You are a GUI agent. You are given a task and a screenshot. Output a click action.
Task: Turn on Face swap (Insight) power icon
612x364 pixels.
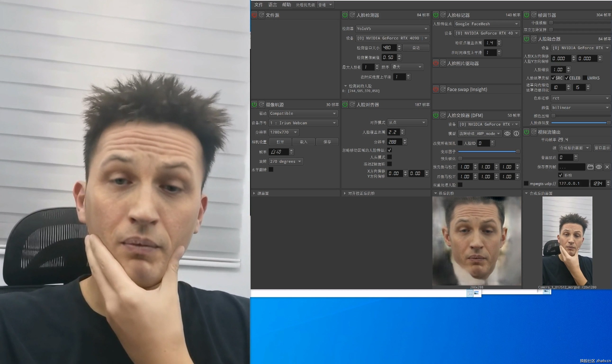click(436, 89)
